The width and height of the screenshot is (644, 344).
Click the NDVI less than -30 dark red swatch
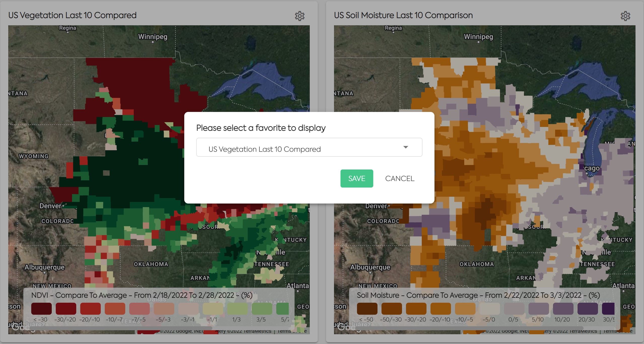tap(41, 309)
